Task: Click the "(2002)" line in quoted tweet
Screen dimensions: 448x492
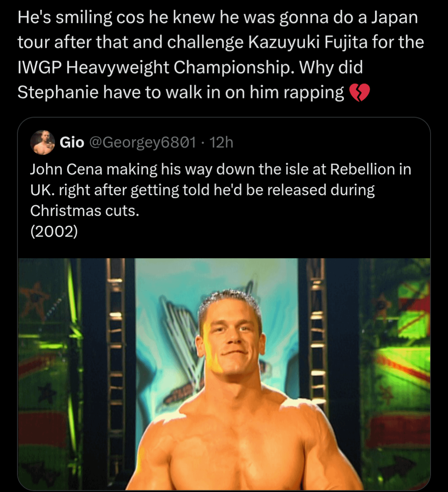Action: [54, 232]
